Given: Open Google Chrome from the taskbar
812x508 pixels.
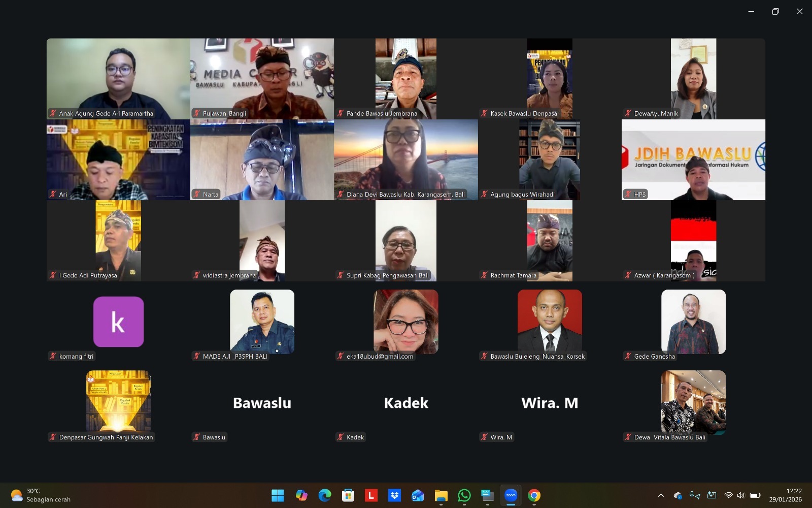Looking at the screenshot, I should 533,495.
